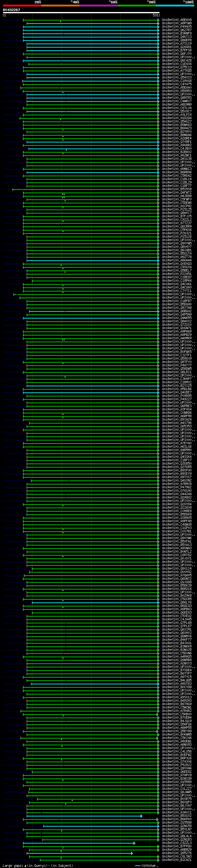Click the Large gaps legend text
Viewport: 197px width, 868px height.
(38, 865)
